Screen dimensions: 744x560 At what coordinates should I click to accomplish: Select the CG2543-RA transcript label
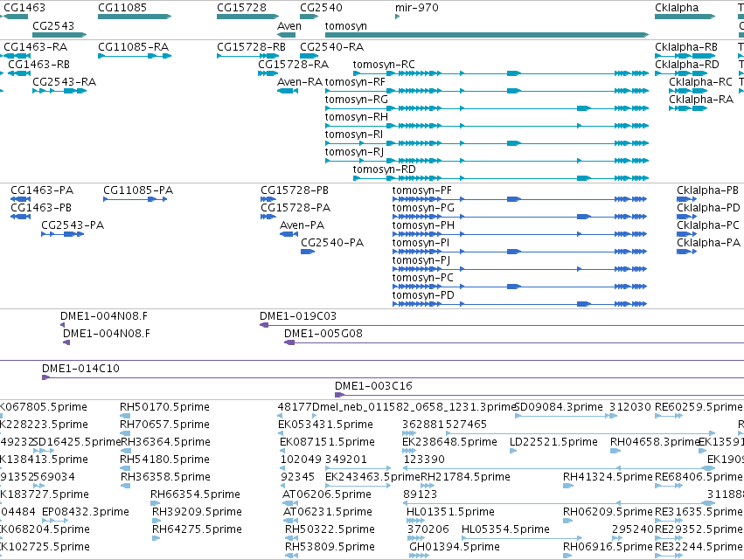click(64, 81)
